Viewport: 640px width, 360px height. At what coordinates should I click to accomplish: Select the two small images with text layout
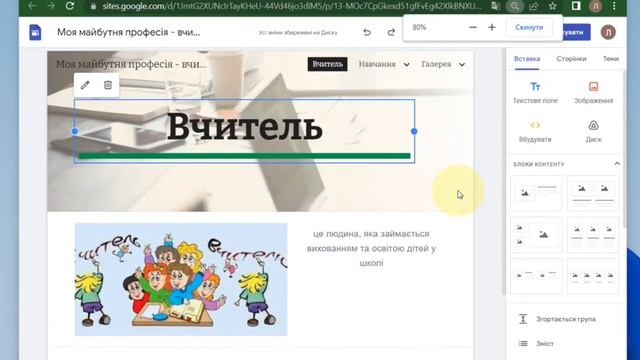click(536, 276)
